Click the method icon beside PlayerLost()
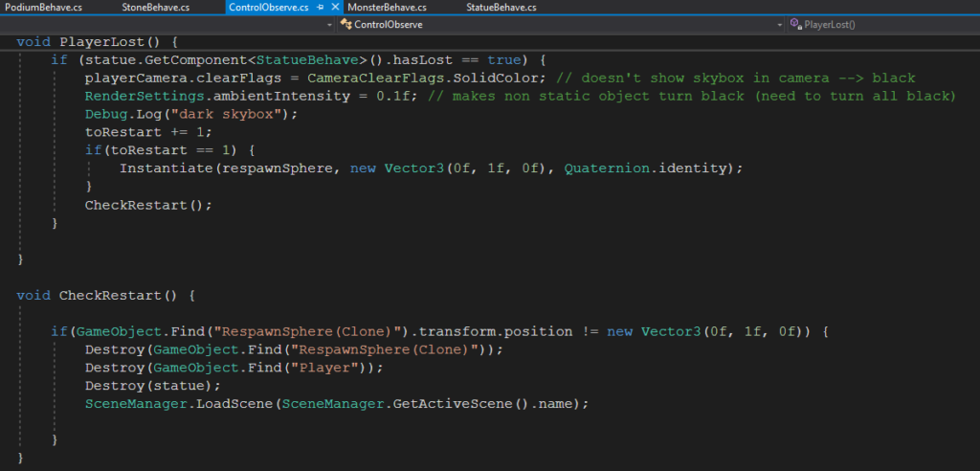The image size is (980, 471). [x=795, y=24]
